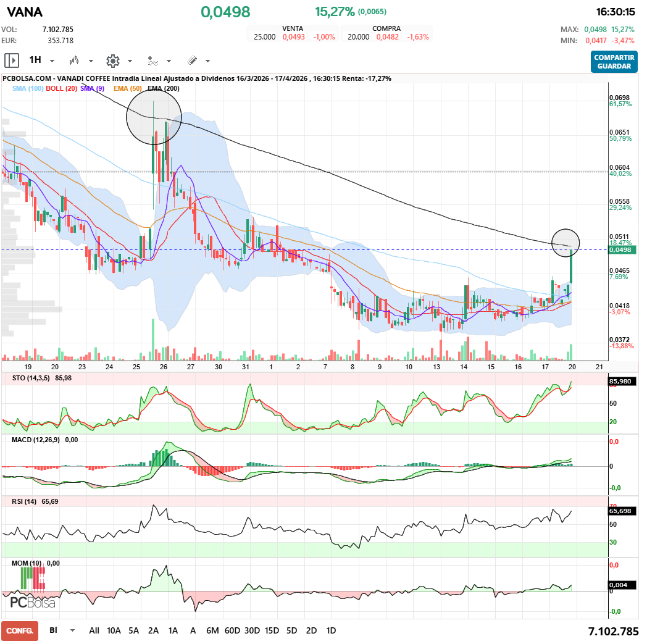The width and height of the screenshot is (647, 644).
Task: Click the RSI value tag 65,698
Action: 622,511
